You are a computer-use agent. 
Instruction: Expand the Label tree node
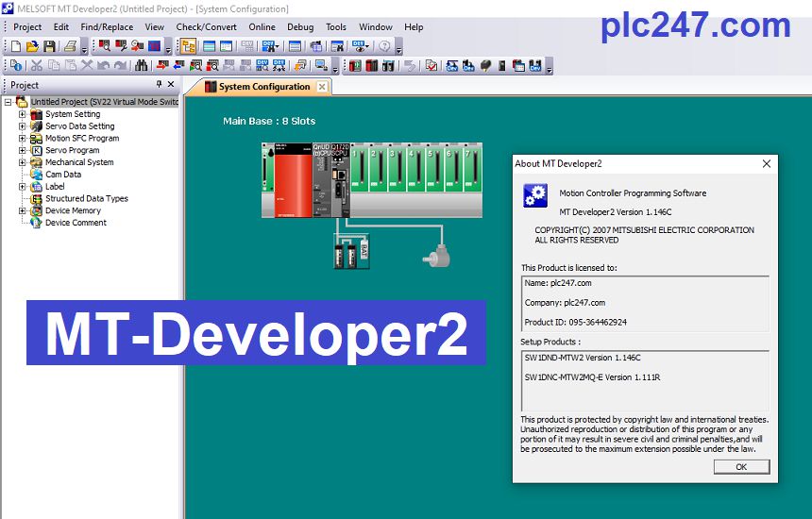(22, 186)
